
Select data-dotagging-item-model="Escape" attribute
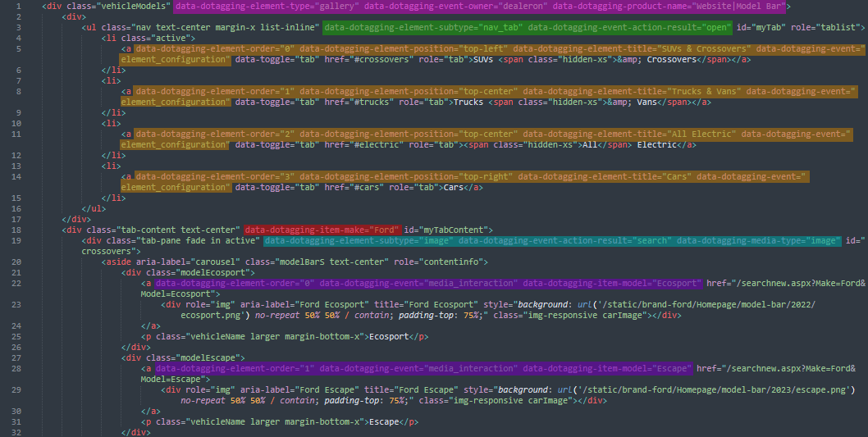(x=607, y=368)
